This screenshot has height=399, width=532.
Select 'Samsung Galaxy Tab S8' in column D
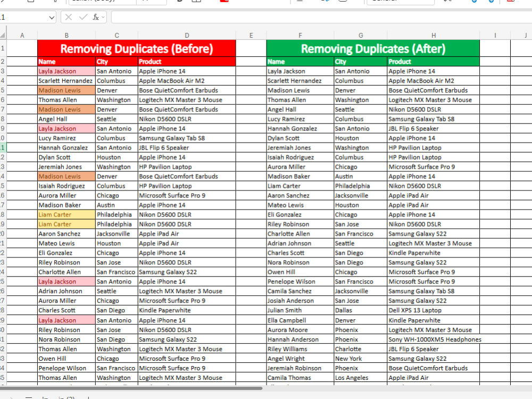pyautogui.click(x=187, y=138)
